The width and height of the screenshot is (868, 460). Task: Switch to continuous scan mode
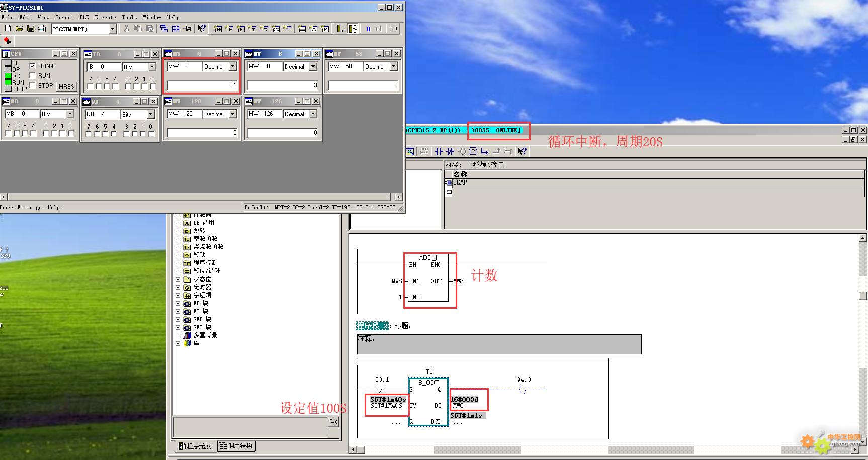coord(353,29)
